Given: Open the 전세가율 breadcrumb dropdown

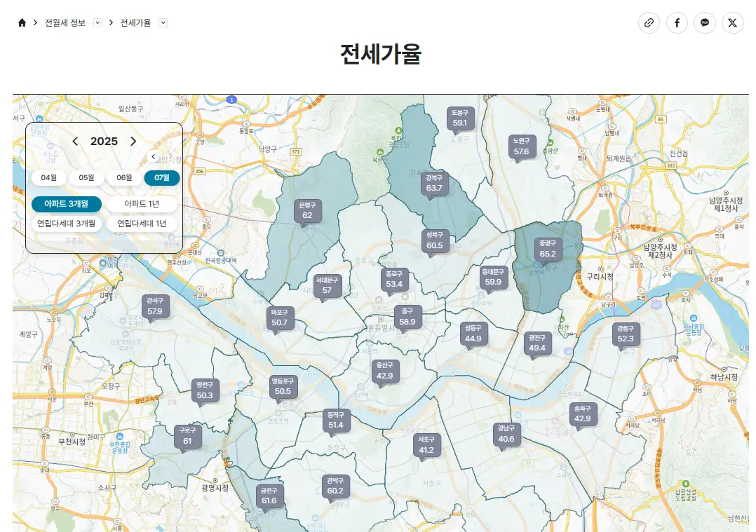Looking at the screenshot, I should [x=163, y=22].
